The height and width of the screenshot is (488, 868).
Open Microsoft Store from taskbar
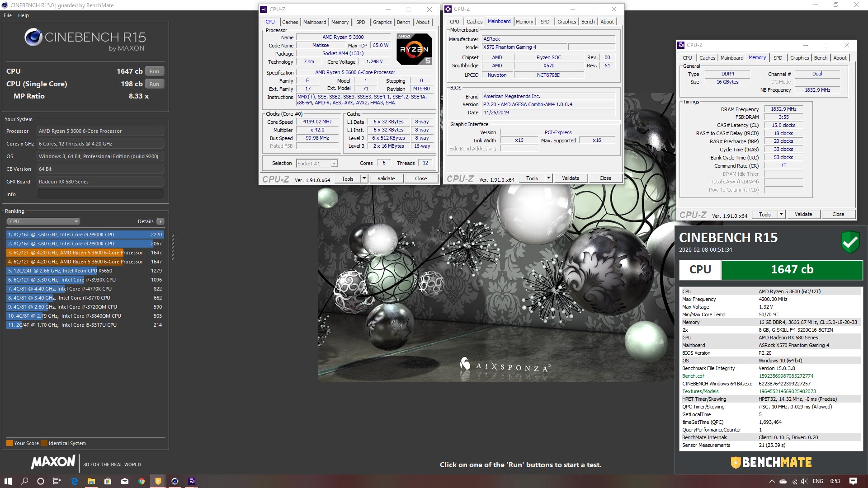coord(108,481)
